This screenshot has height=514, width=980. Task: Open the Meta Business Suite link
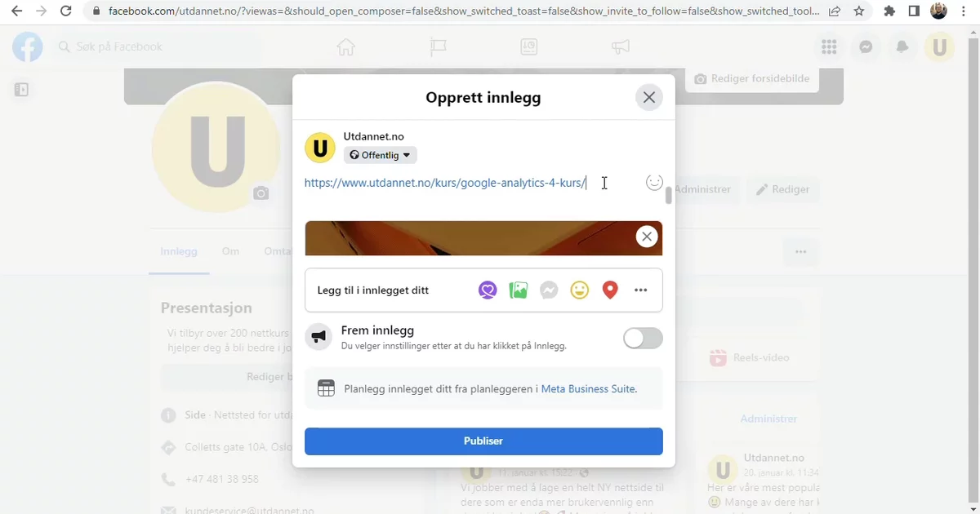pyautogui.click(x=588, y=389)
